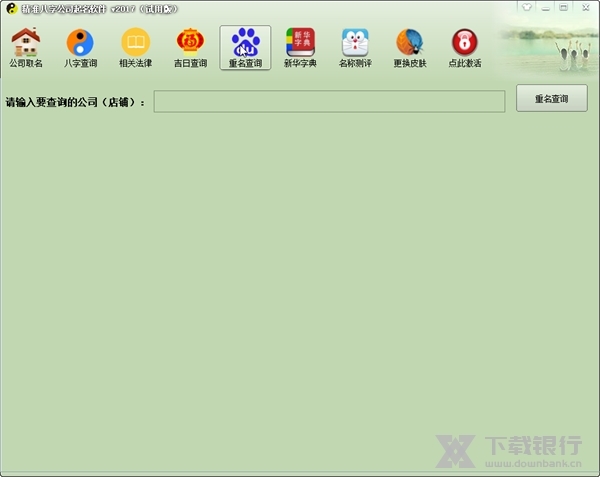Select the 吉日查询 lantern icon
This screenshot has width=600, height=477.
point(190,47)
